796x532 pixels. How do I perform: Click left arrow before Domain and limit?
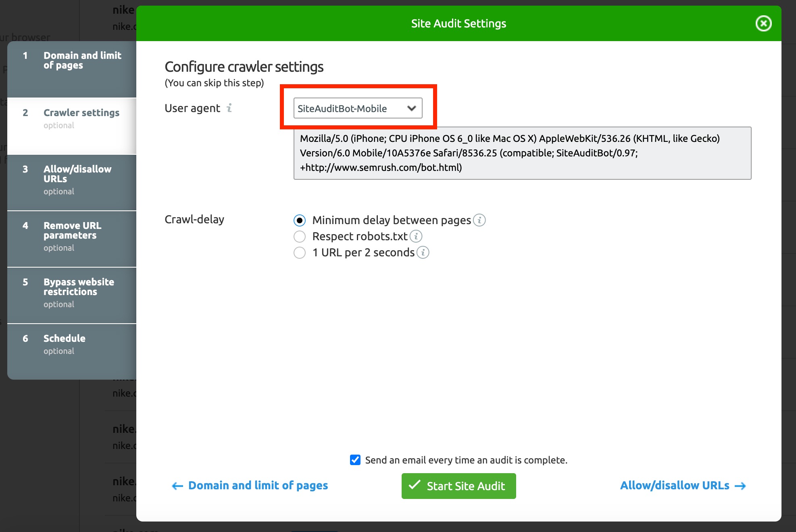(177, 486)
